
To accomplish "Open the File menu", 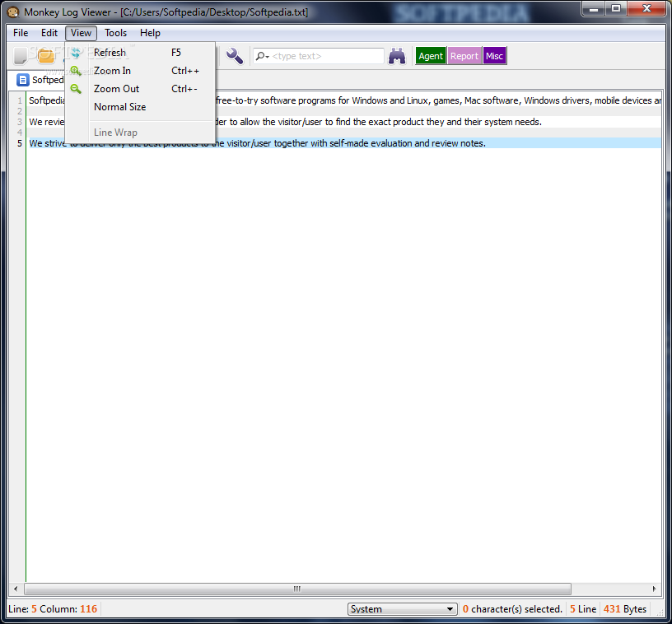I will [x=21, y=33].
